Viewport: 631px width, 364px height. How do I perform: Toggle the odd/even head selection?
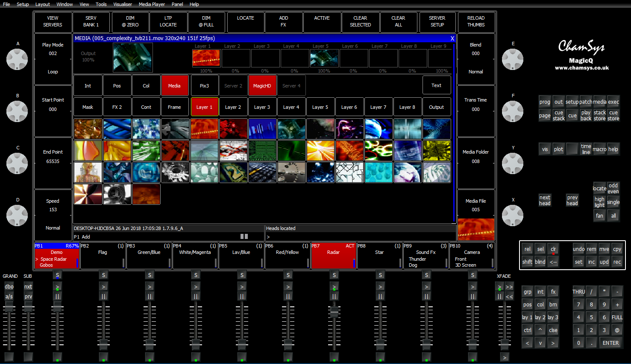[613, 188]
